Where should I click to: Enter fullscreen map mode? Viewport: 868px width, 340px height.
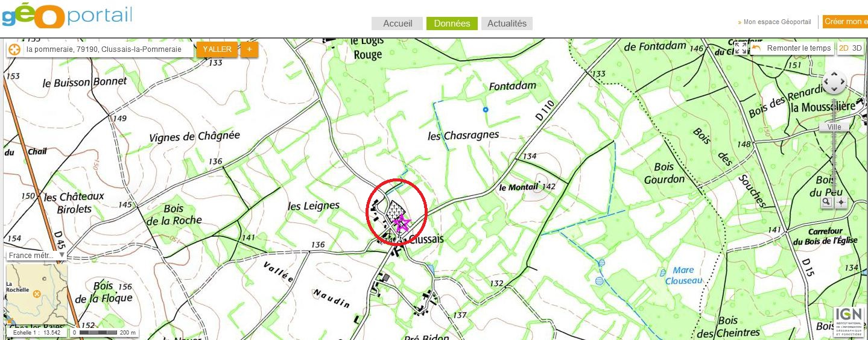(x=741, y=48)
